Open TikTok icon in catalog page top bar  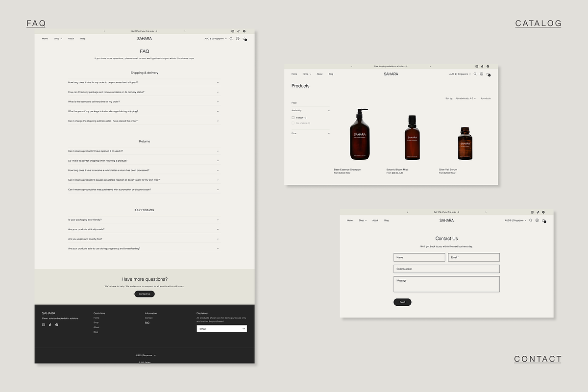click(482, 66)
